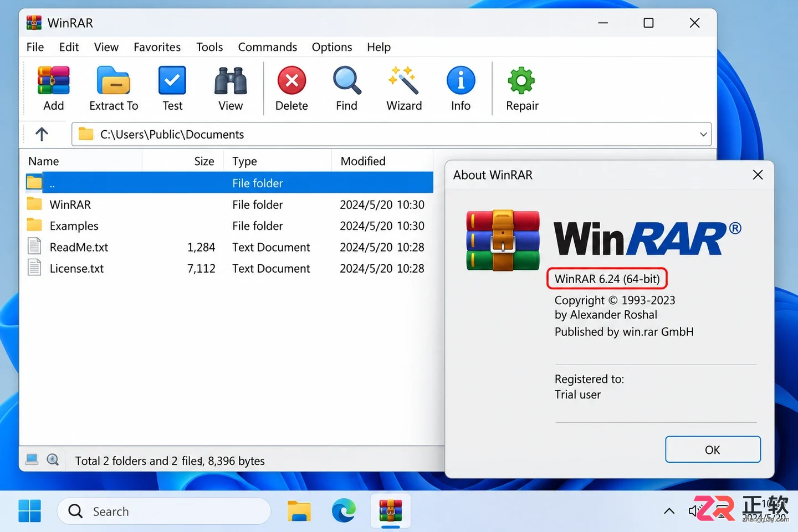
Task: Open File Explorer from the taskbar
Action: pos(299,511)
